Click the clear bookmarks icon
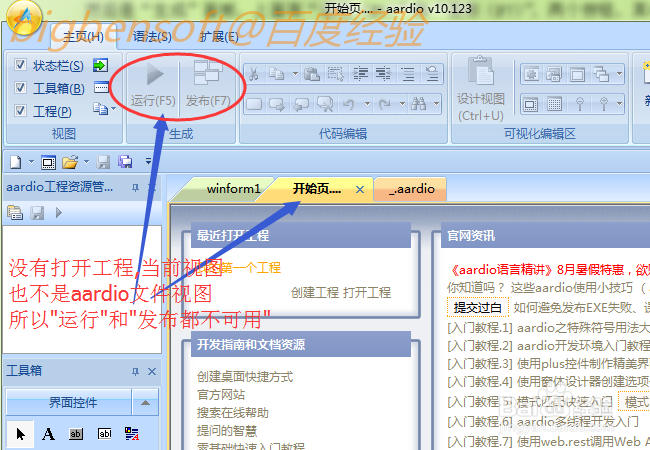This screenshot has height=450, width=650. click(325, 104)
